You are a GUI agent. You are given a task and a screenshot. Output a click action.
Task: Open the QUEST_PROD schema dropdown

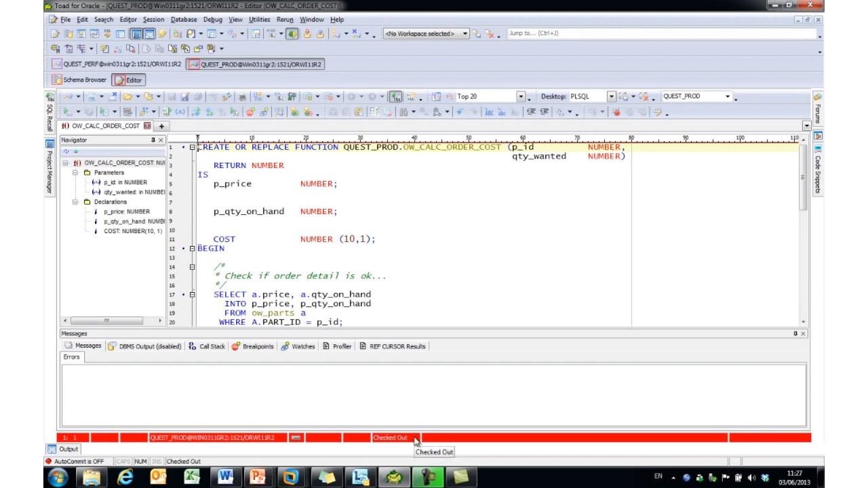[728, 97]
